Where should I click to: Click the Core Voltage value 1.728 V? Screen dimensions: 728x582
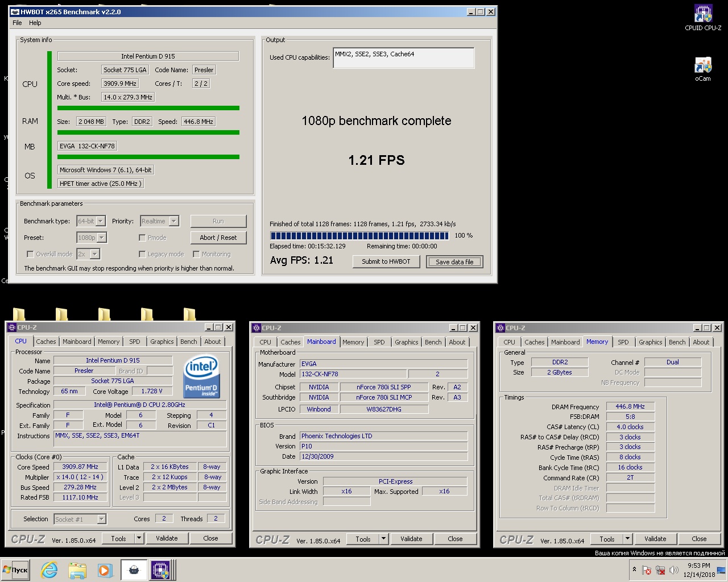click(152, 391)
